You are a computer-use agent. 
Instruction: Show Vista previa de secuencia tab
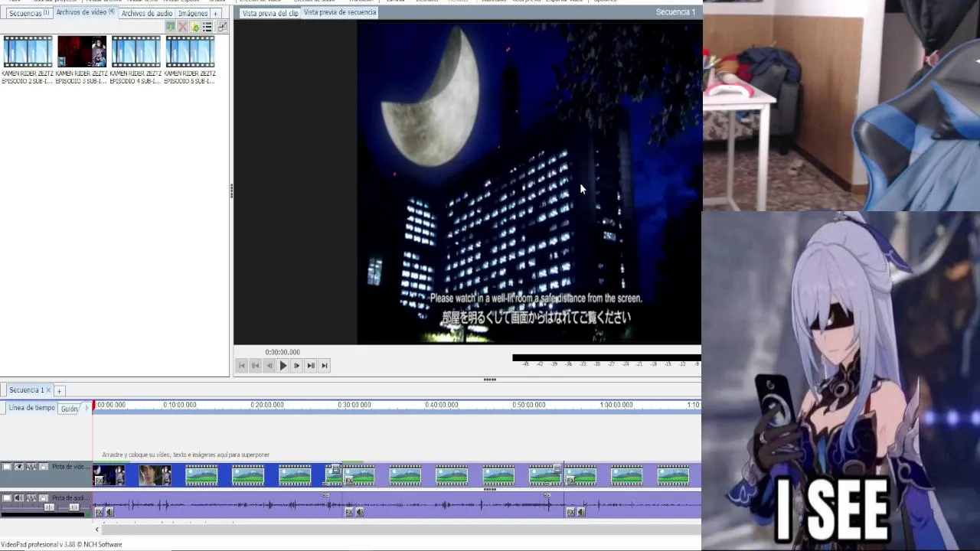(340, 12)
